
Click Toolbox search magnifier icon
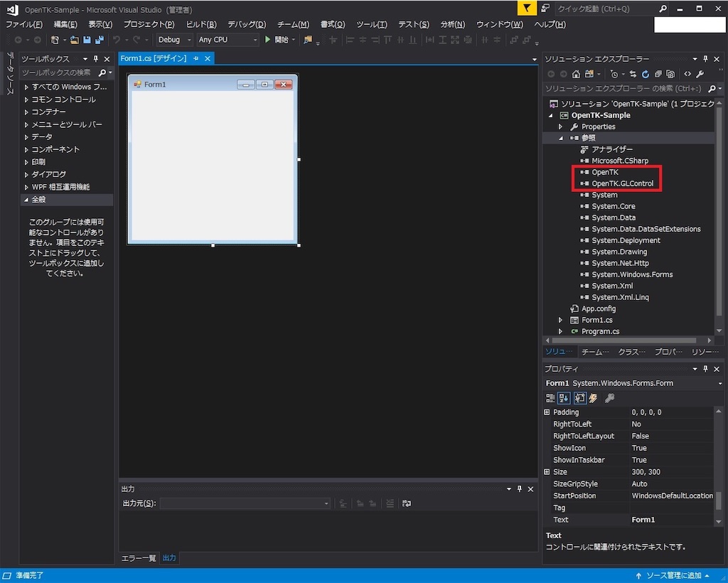point(102,73)
